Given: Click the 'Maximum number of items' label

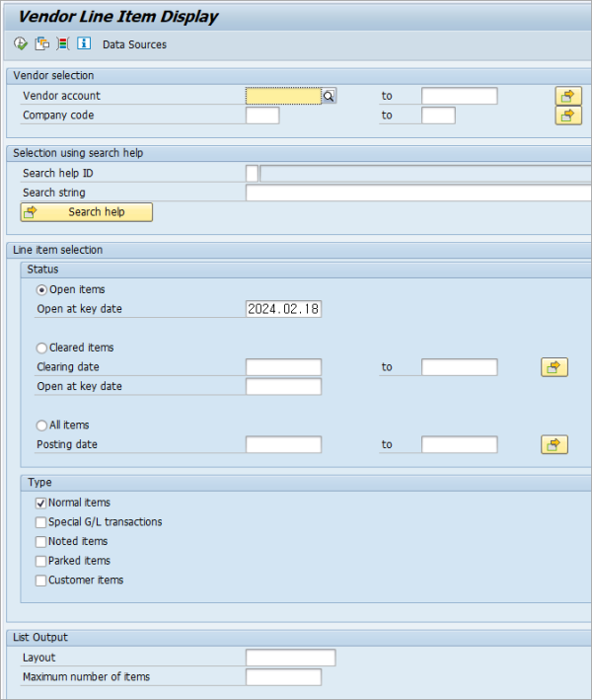Looking at the screenshot, I should [x=86, y=677].
